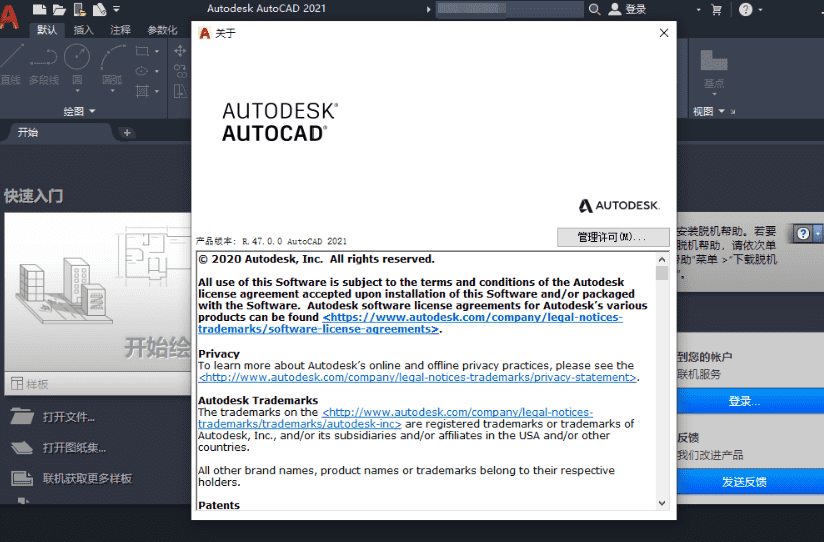Click the Open file folder icon in quick access toolbar
This screenshot has height=542, width=824.
click(59, 9)
